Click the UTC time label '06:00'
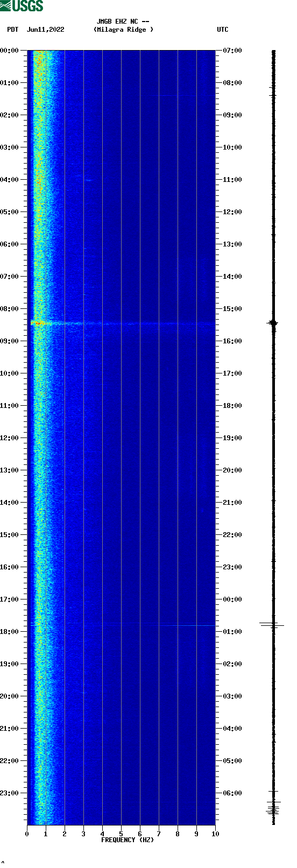The image size is (297, 868). click(232, 793)
